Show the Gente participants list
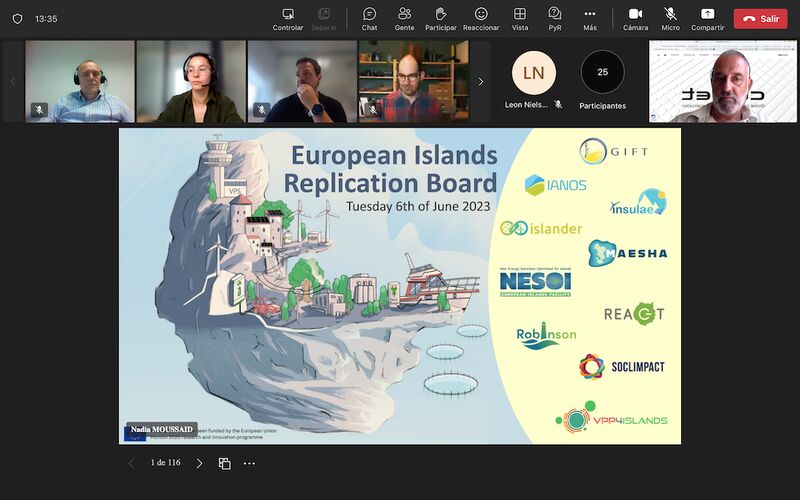The width and height of the screenshot is (800, 500). [404, 19]
